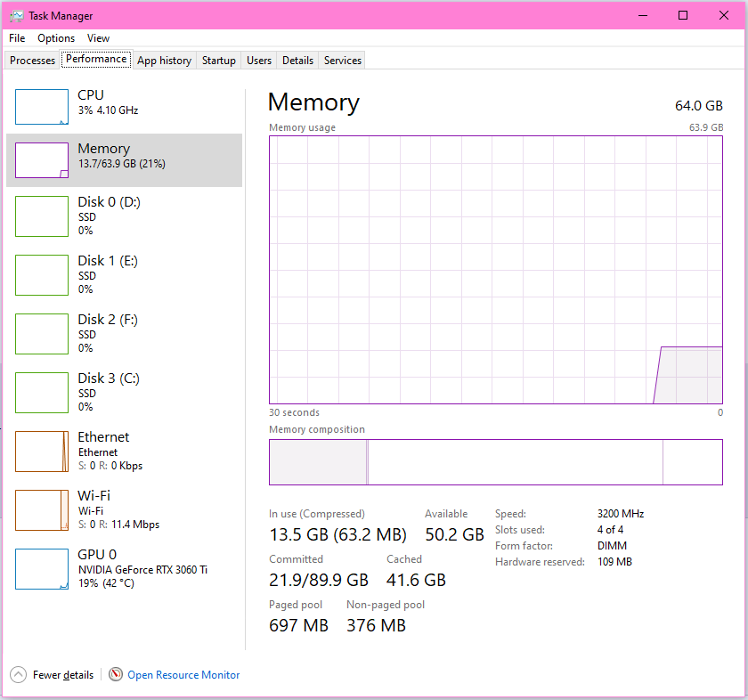Click the 'Disk 3 (C:)' label
This screenshot has width=748, height=700.
[109, 378]
